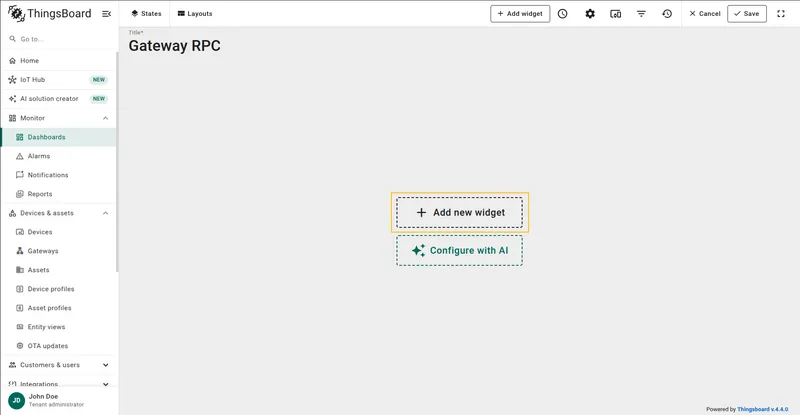Click the Device profiles icon
This screenshot has width=800, height=415.
tap(20, 289)
